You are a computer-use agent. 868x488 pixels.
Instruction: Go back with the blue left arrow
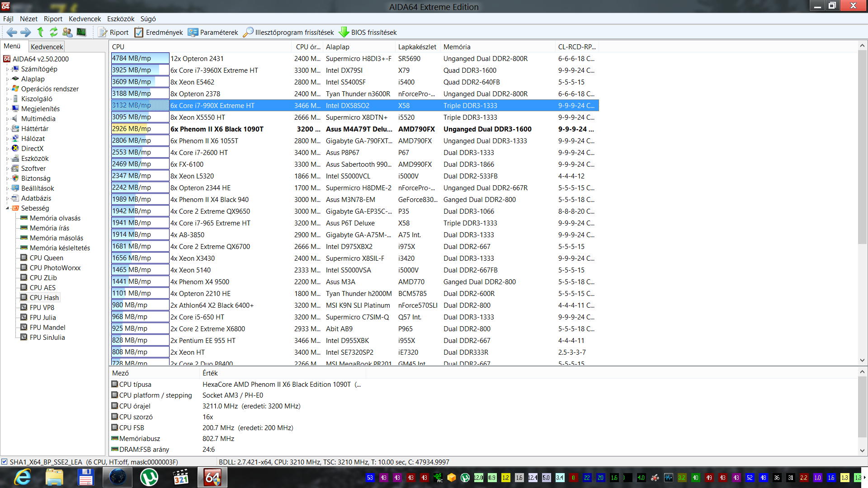[x=12, y=32]
